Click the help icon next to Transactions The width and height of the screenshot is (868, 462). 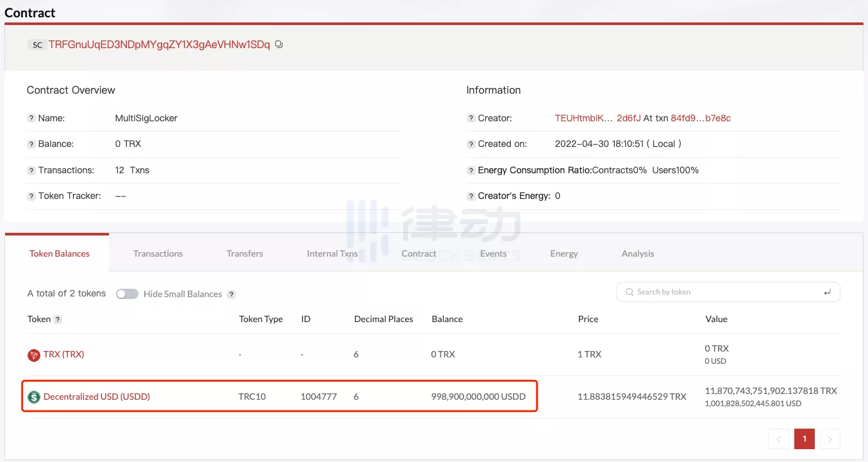tap(31, 171)
